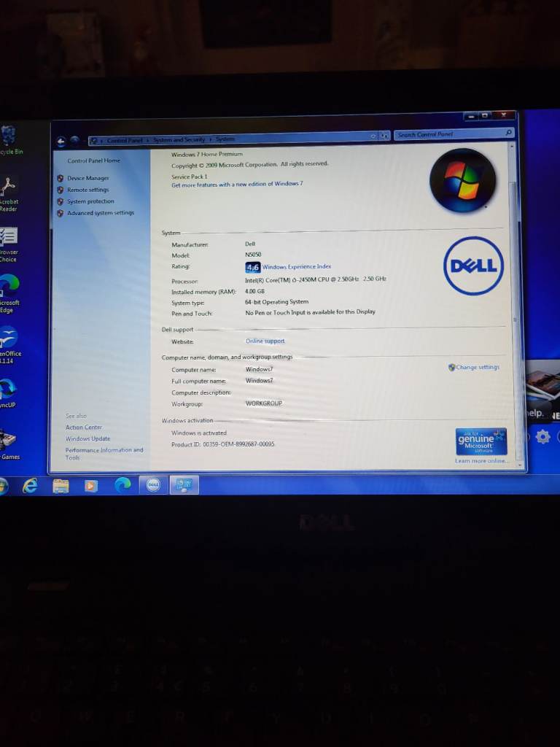The width and height of the screenshot is (560, 747).
Task: Click System in the address breadcrumb
Action: (225, 139)
